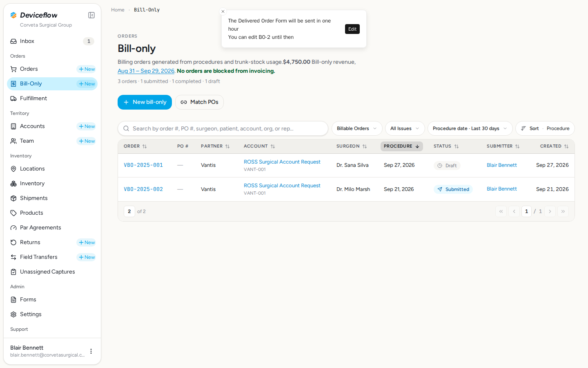Add New Returns via plus badge
This screenshot has height=368, width=588.
pyautogui.click(x=87, y=242)
